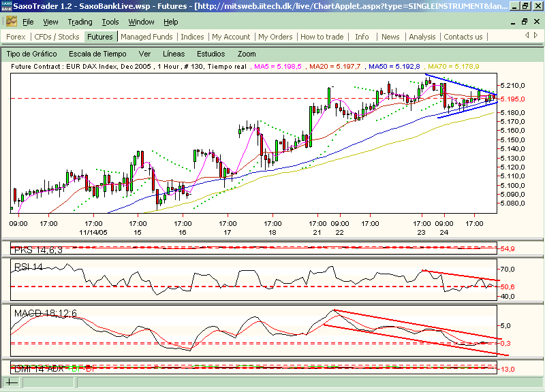Open the Escala de Tiempo menu

tap(97, 54)
